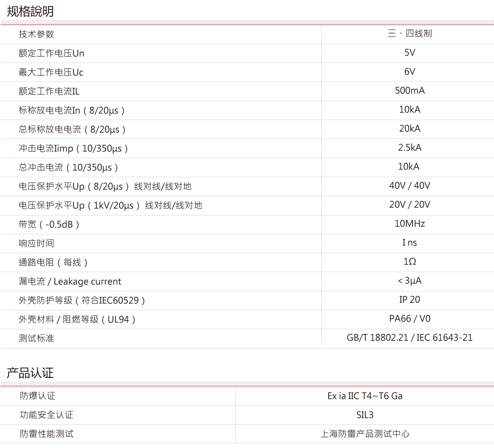Click the 三、四线制 column header
The width and height of the screenshot is (494, 448).
tap(409, 34)
